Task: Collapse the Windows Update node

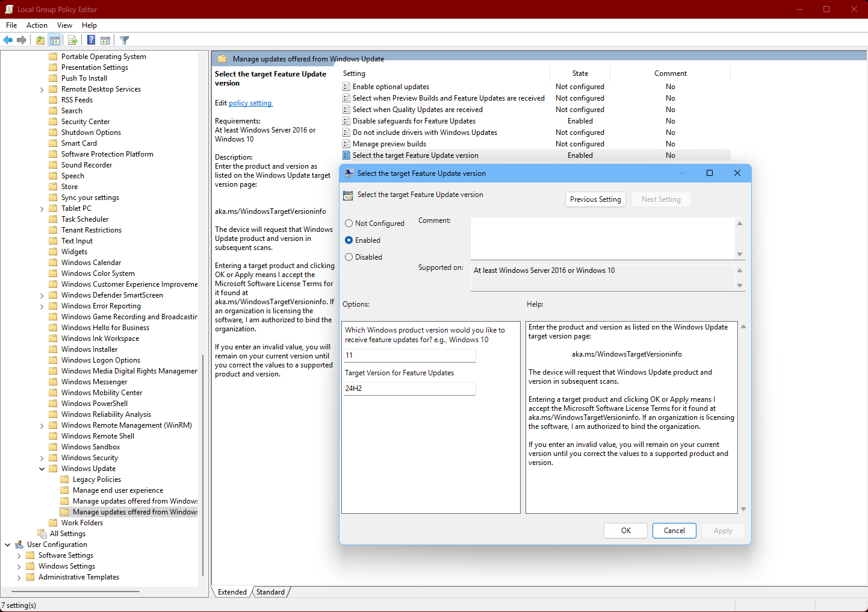Action: [x=42, y=469]
